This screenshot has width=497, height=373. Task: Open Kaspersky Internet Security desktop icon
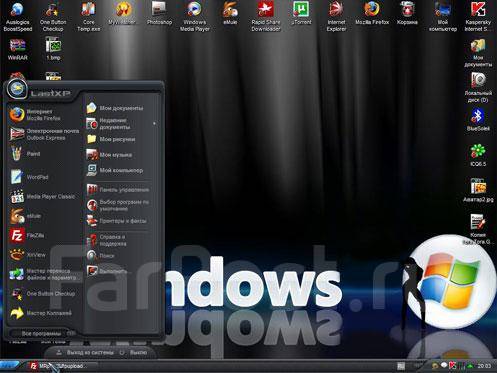pyautogui.click(x=478, y=17)
